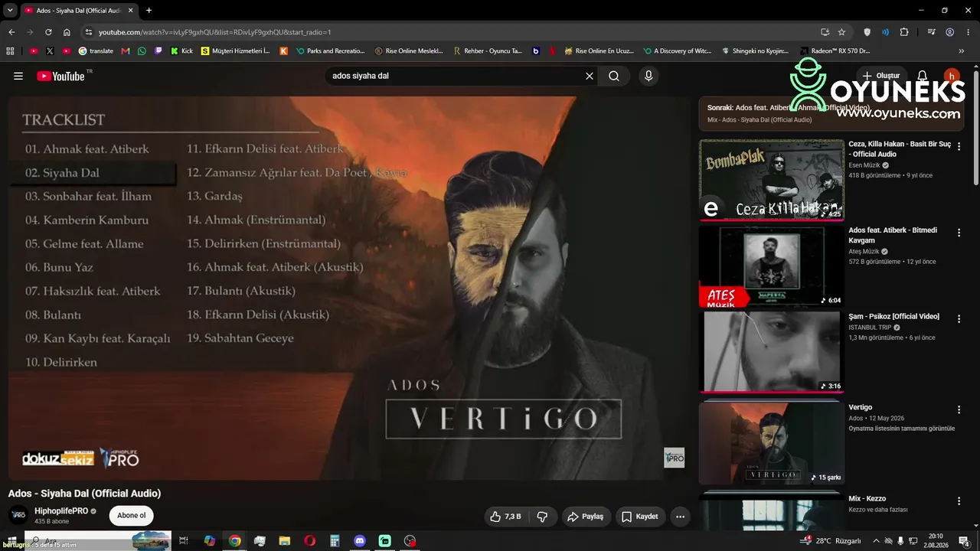Open options menu for Vertigo playlist
This screenshot has height=551, width=980.
click(x=959, y=409)
